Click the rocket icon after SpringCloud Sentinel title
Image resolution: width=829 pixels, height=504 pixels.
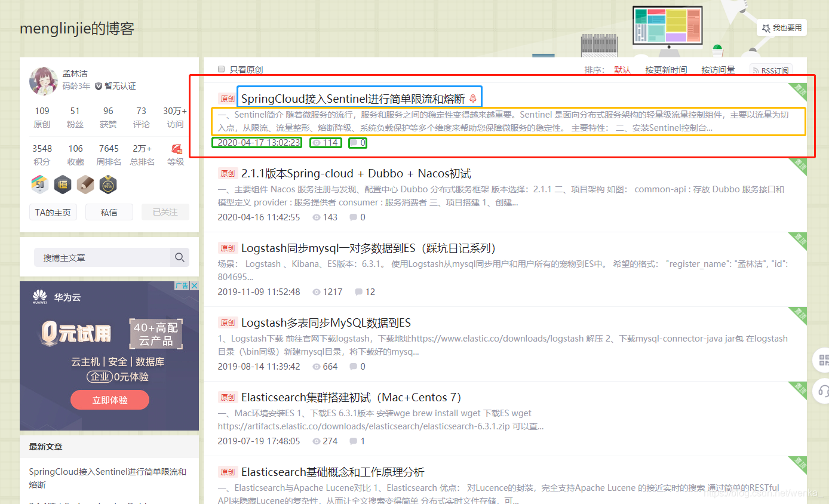click(x=473, y=99)
